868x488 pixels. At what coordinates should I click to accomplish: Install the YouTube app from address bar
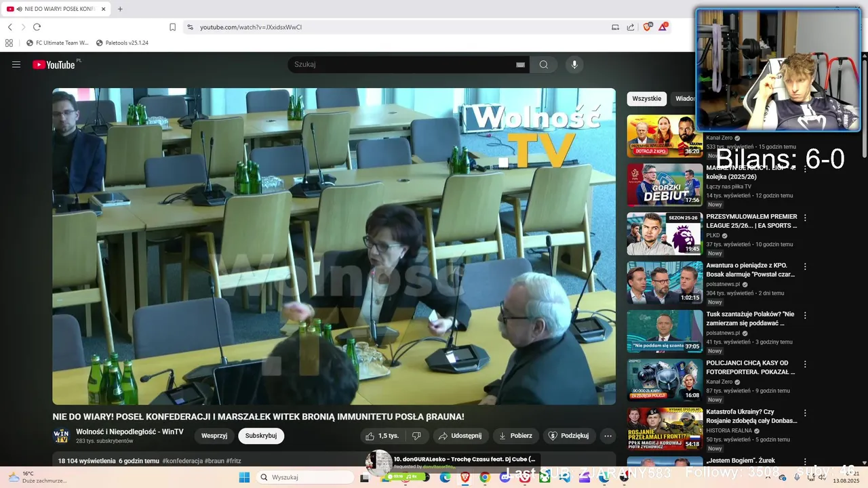click(x=616, y=27)
